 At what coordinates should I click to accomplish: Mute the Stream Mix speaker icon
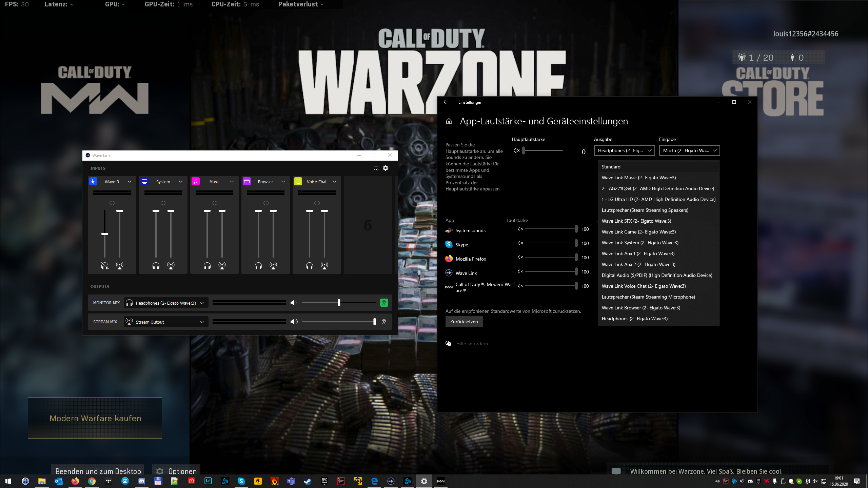click(294, 322)
